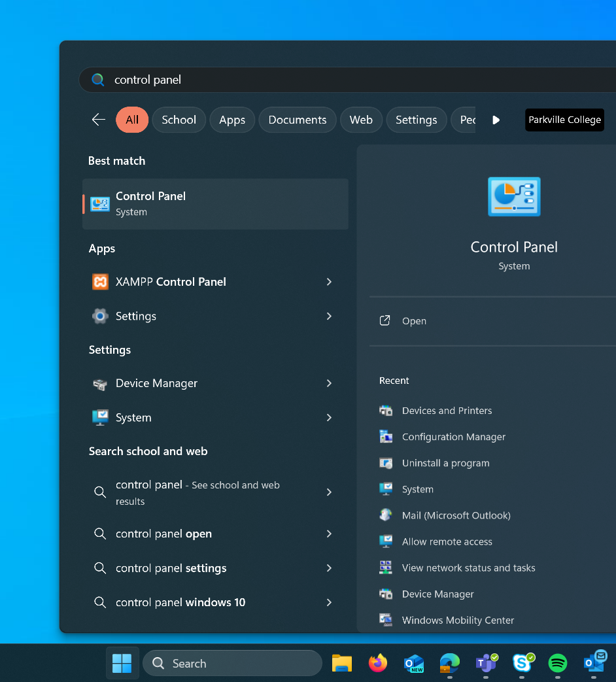The width and height of the screenshot is (616, 682).
Task: Click the search magnifier icon beside 'control panel open'
Action: click(x=100, y=534)
